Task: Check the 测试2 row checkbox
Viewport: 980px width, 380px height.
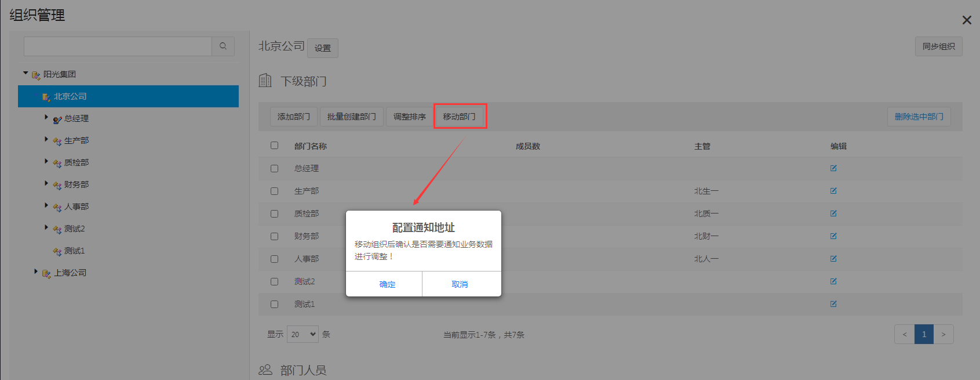Action: coord(274,281)
